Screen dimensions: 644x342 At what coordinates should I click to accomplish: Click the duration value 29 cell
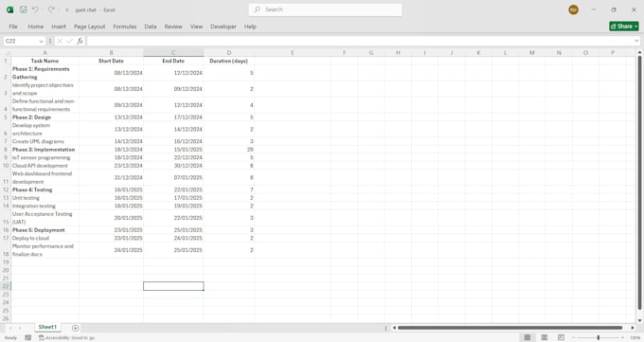(229, 150)
